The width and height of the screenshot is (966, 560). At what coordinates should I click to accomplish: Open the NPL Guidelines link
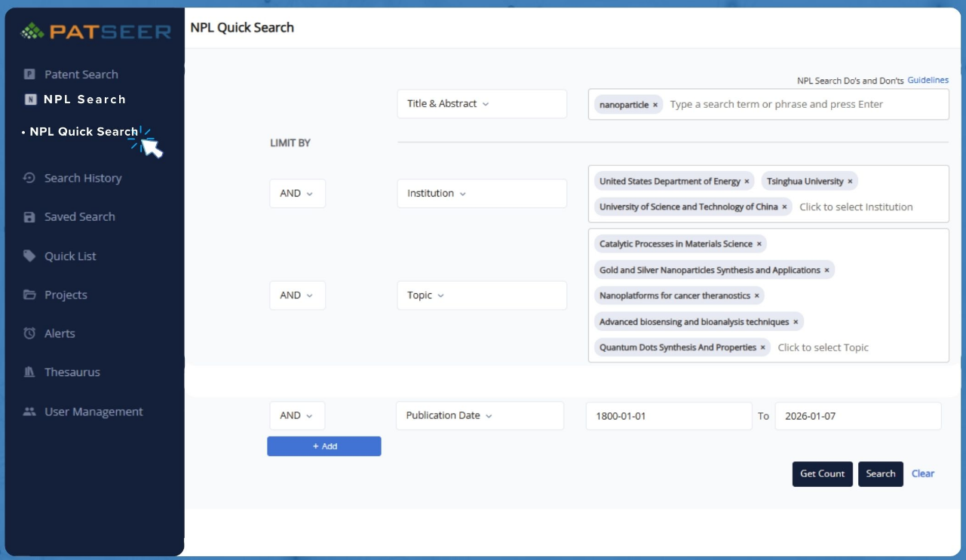click(928, 80)
